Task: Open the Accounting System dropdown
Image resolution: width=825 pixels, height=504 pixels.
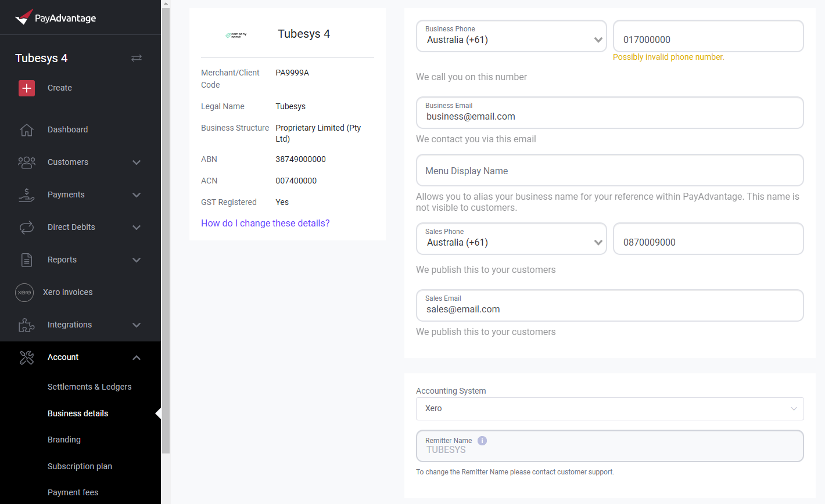Action: [x=610, y=409]
